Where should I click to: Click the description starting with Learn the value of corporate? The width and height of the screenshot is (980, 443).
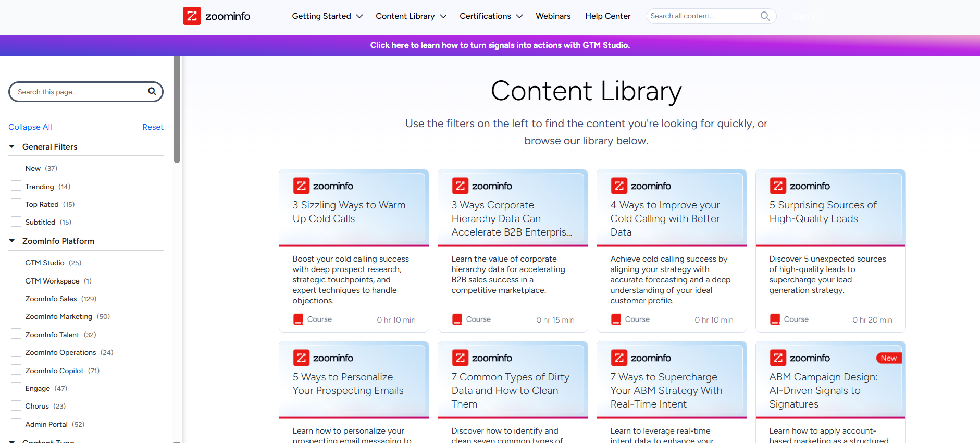click(508, 275)
